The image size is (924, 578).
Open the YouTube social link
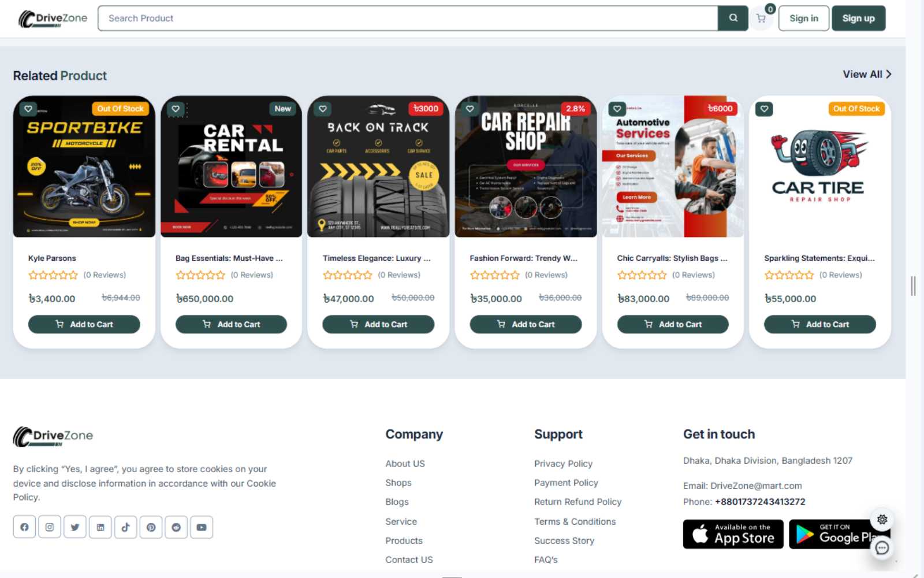click(202, 527)
